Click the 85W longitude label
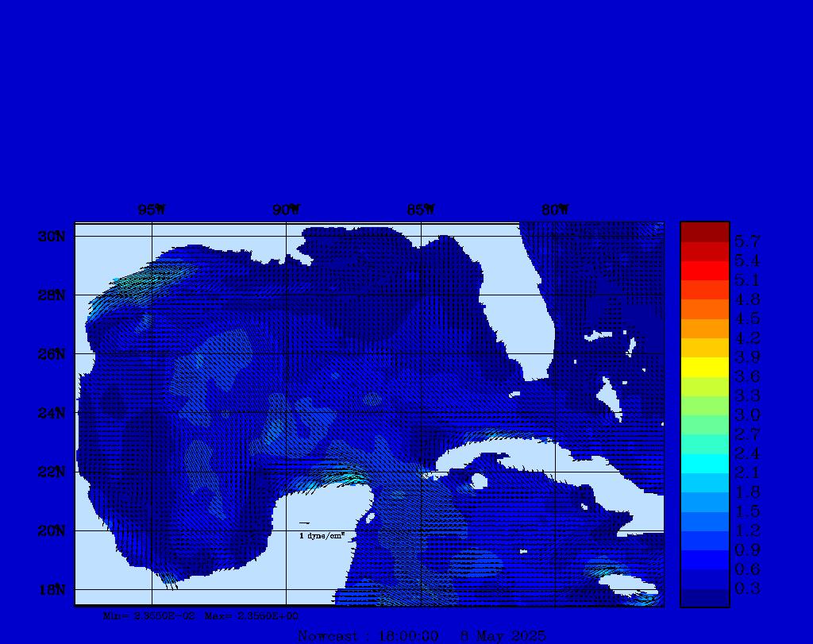This screenshot has width=813, height=644. 421,210
